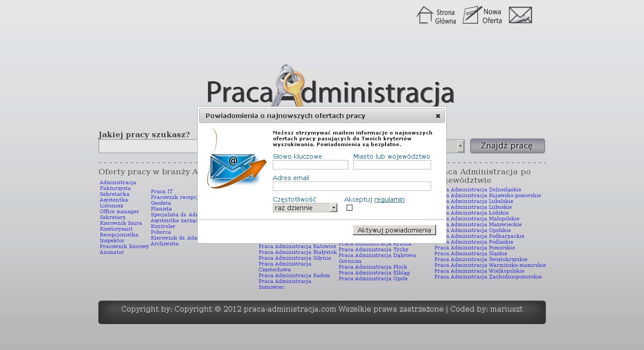Click the envelope mail icon in header
This screenshot has width=644, height=350.
[x=520, y=15]
